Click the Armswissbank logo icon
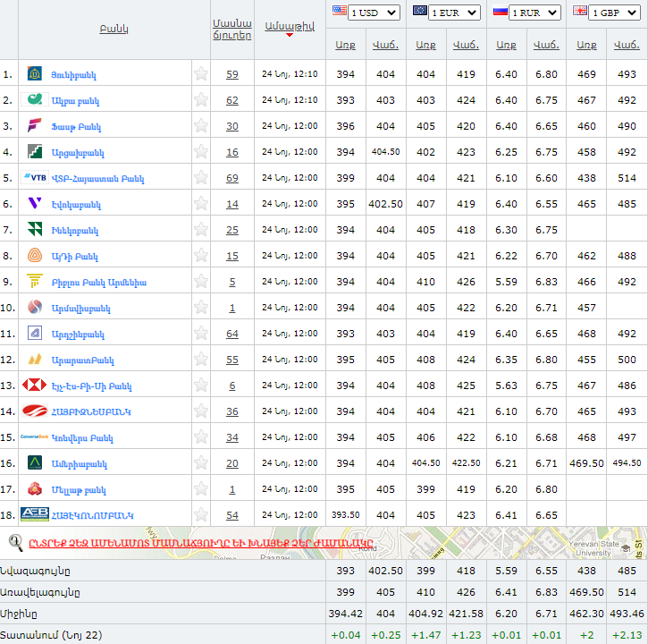 click(x=35, y=307)
